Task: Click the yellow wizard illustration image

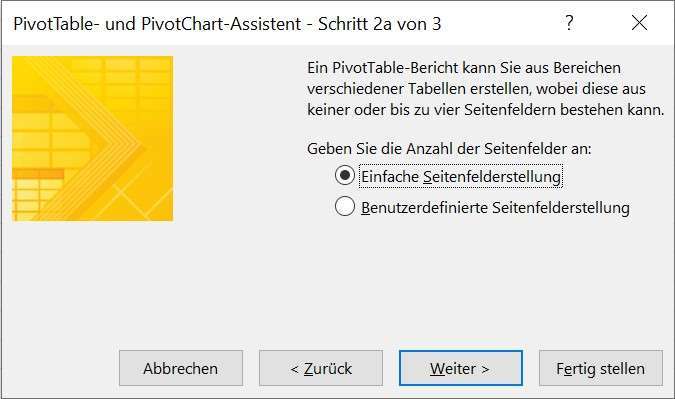Action: pyautogui.click(x=93, y=138)
